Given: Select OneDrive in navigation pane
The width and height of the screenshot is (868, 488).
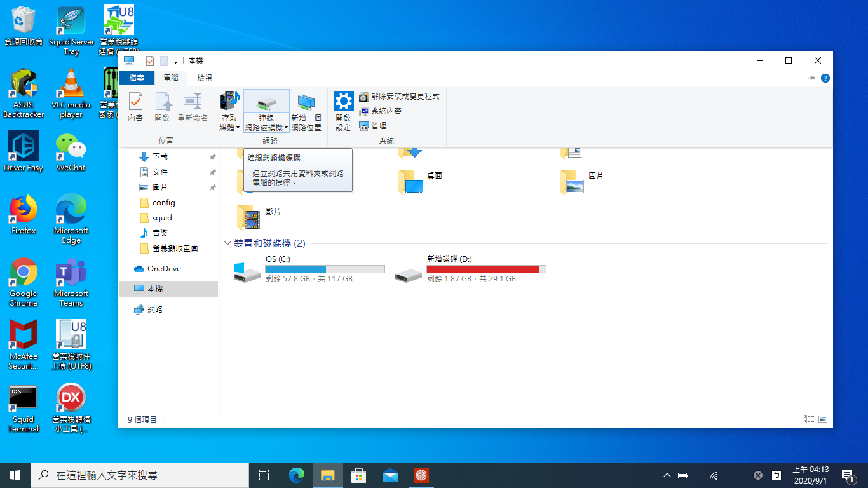Looking at the screenshot, I should [164, 269].
